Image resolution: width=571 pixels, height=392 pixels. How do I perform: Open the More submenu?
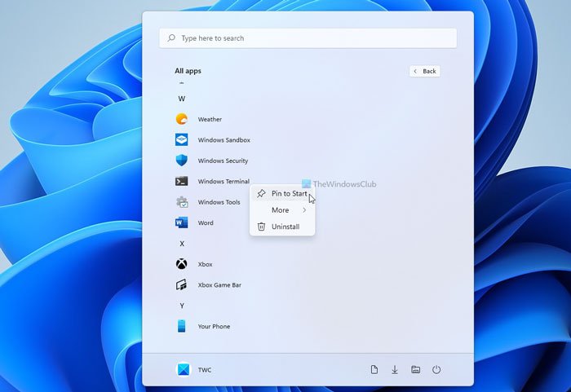click(282, 210)
